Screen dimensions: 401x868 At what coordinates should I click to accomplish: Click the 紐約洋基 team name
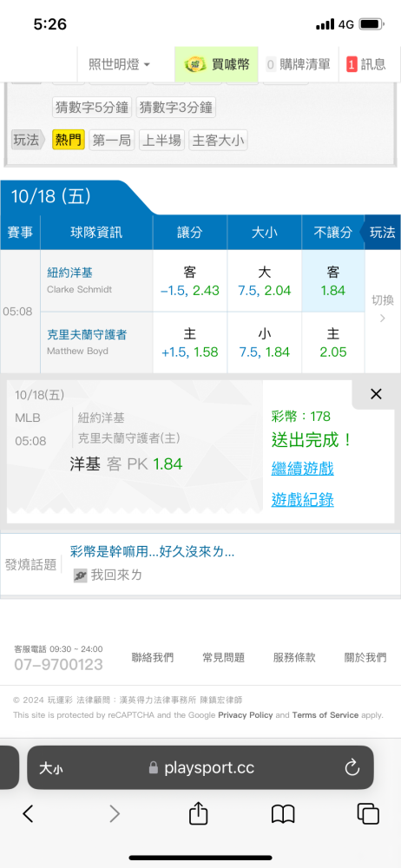coord(69,273)
